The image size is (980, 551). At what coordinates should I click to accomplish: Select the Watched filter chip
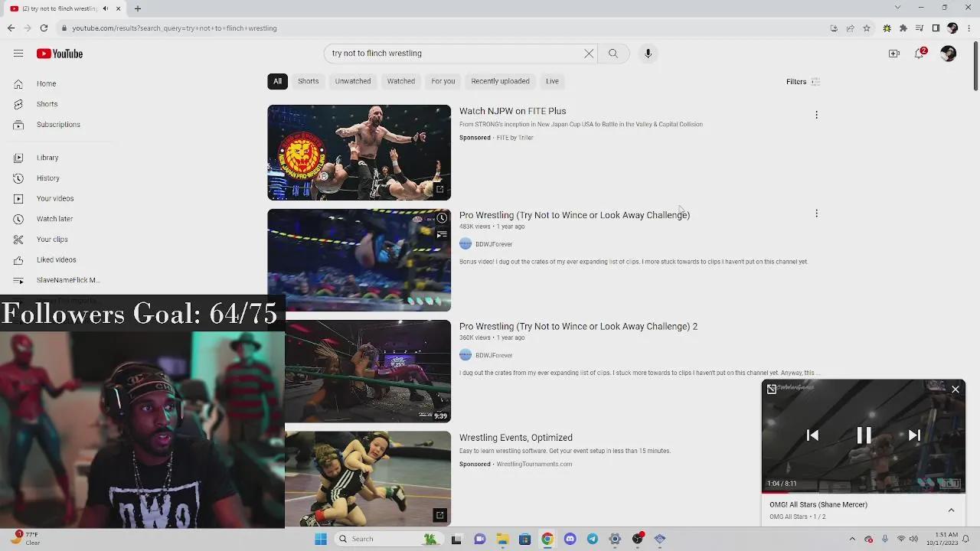(401, 81)
